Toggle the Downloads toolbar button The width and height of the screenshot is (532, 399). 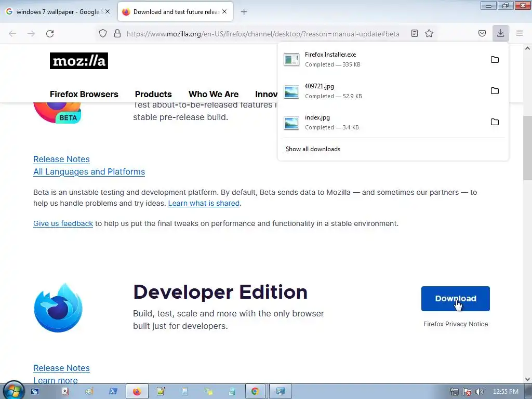coord(500,33)
